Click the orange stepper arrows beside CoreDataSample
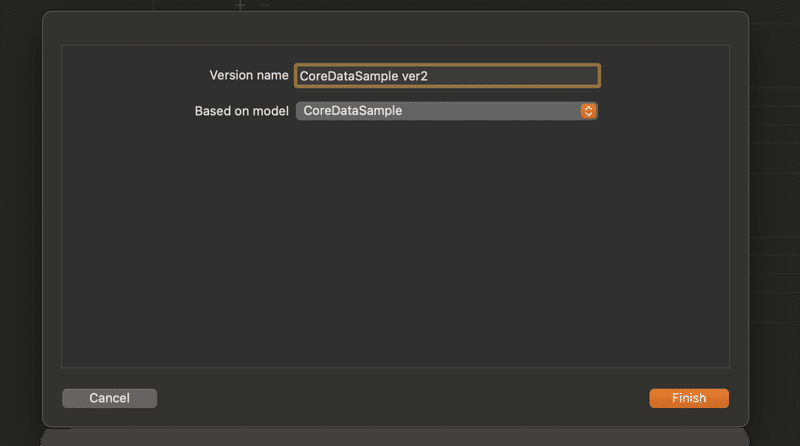This screenshot has height=446, width=800. [x=588, y=111]
